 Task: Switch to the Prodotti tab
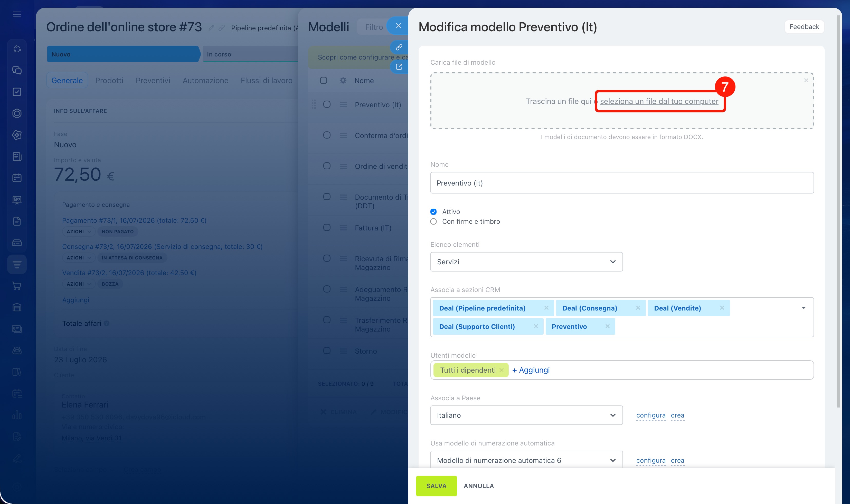click(109, 81)
